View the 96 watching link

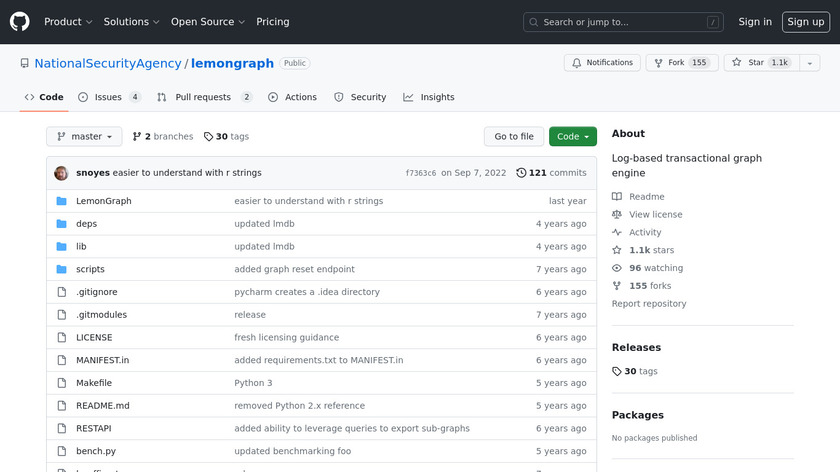pos(647,268)
